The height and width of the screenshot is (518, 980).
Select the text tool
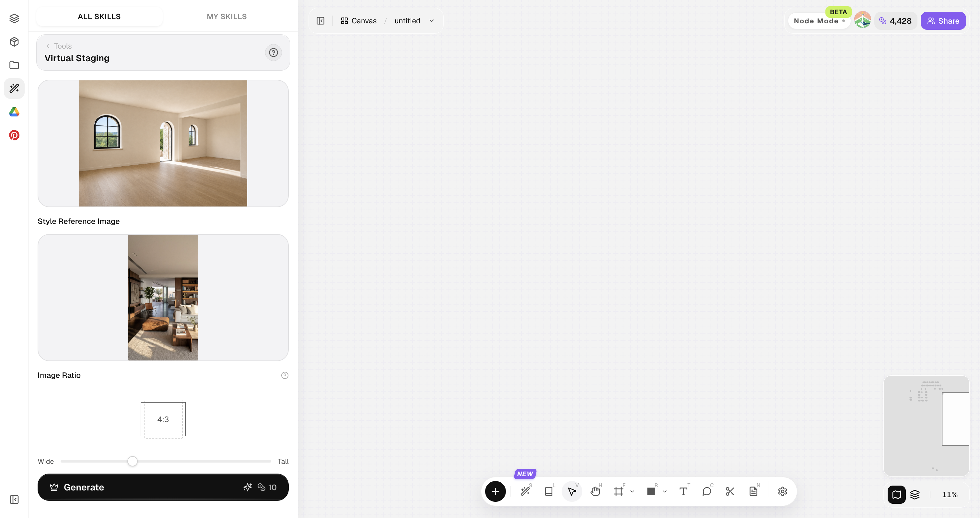[x=683, y=491]
